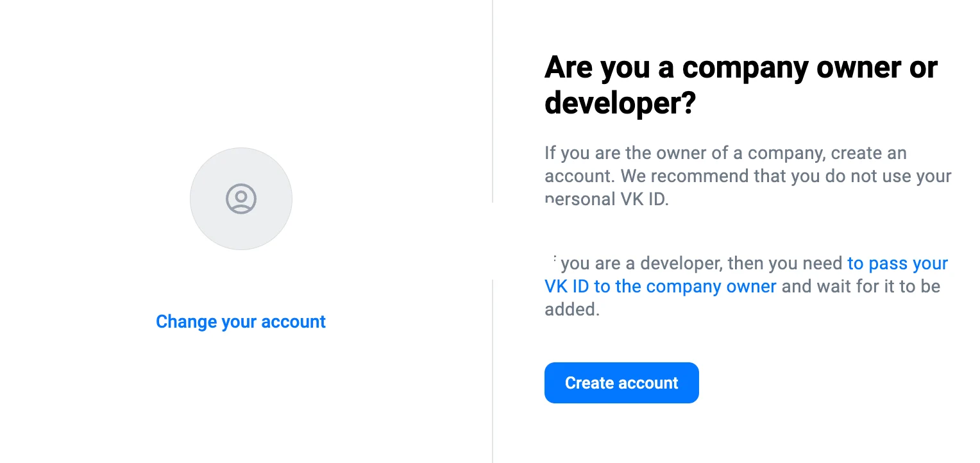Click the blue Create account button
Image resolution: width=980 pixels, height=463 pixels.
pyautogui.click(x=621, y=383)
